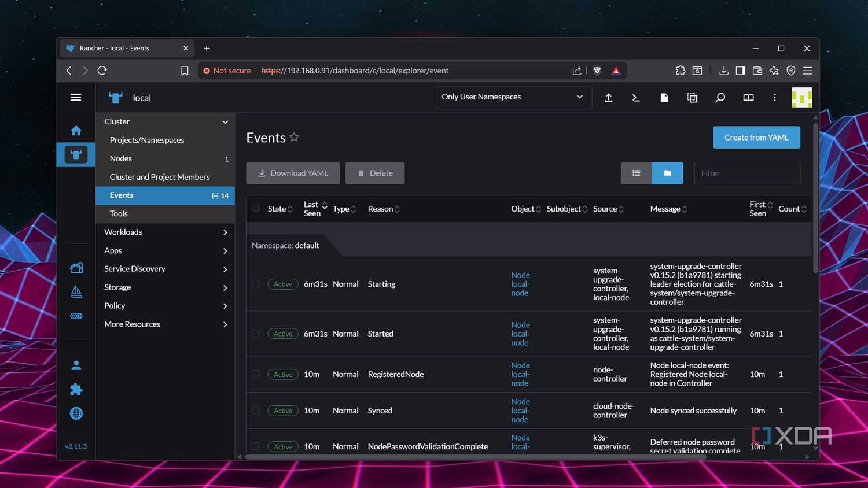The image size is (868, 488).
Task: Go to Rancher home icon in sidebar
Action: click(76, 131)
